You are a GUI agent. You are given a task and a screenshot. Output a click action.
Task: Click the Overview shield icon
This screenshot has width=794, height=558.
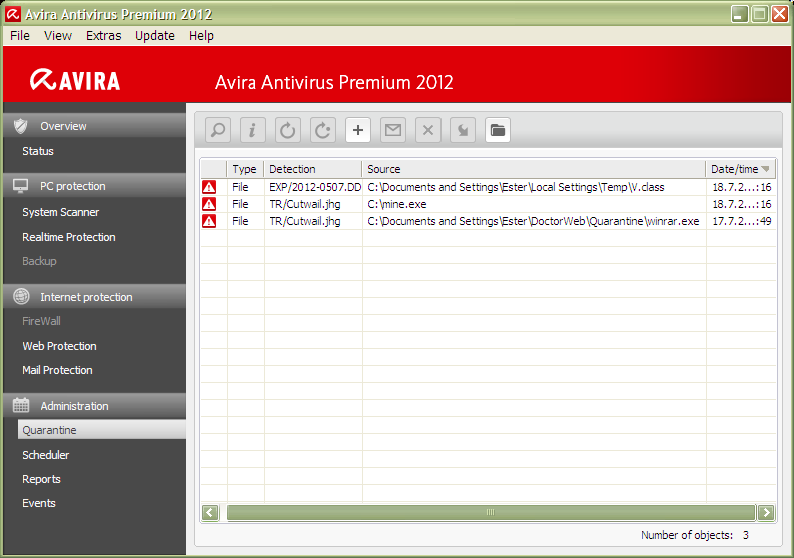point(21,126)
